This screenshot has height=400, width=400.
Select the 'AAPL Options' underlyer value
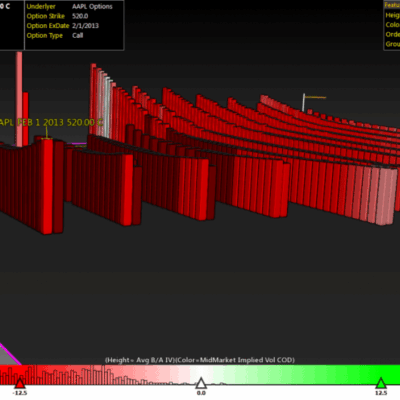click(92, 6)
